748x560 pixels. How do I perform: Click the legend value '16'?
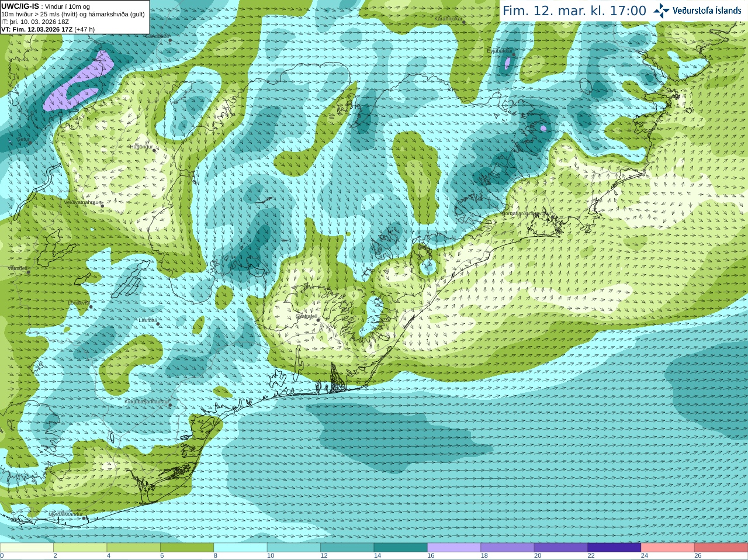(x=431, y=556)
